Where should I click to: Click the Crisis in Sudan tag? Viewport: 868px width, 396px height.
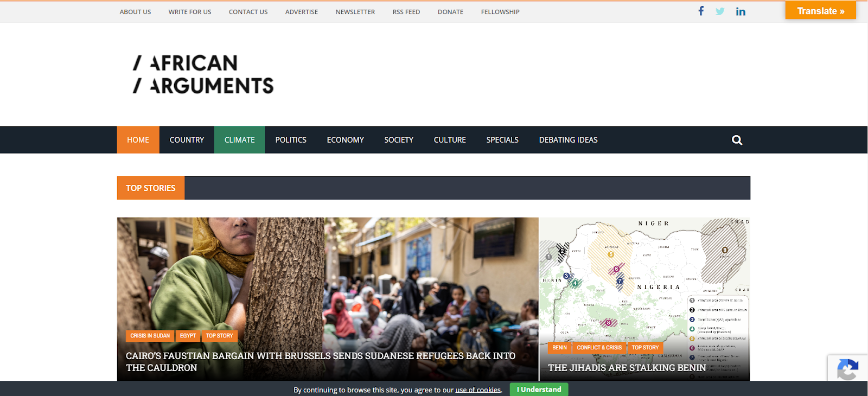(x=150, y=336)
